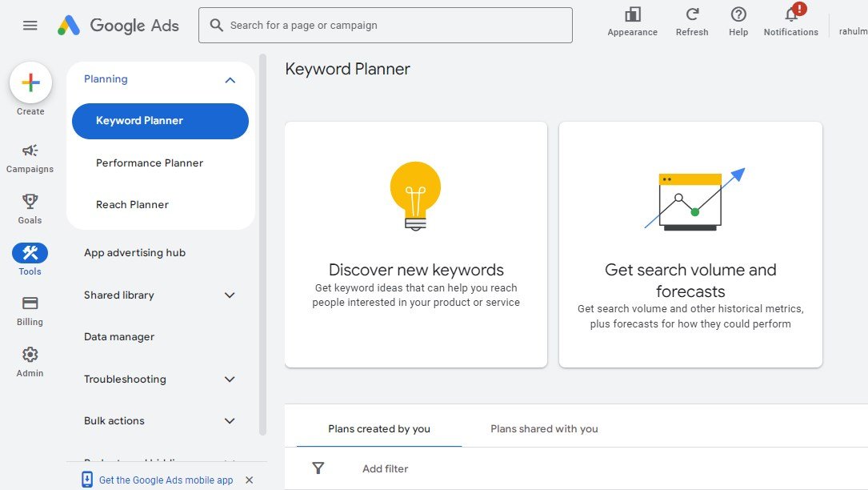Open Reach Planner
Viewport: 868px width, 490px height.
click(132, 204)
